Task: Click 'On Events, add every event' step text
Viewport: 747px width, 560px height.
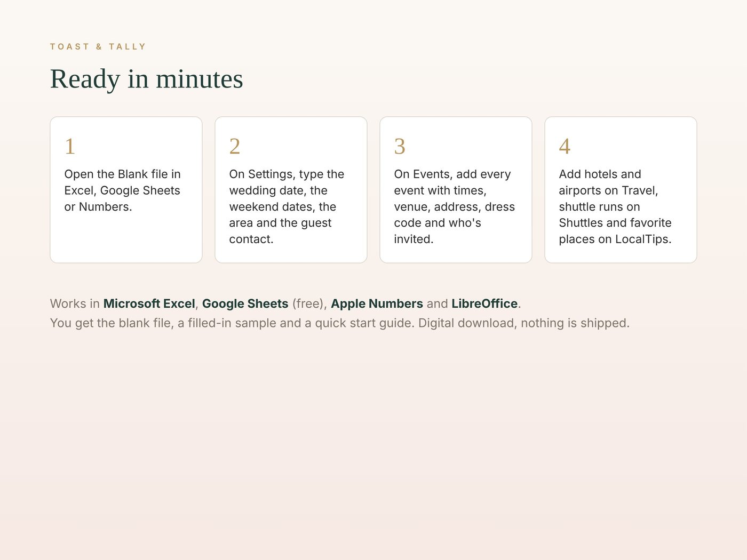Action: 455,206
